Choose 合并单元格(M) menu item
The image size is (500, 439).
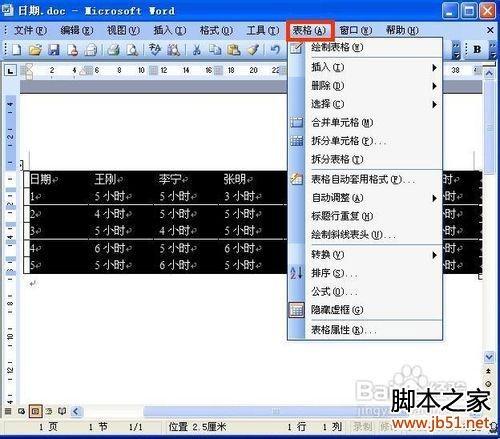click(365, 123)
